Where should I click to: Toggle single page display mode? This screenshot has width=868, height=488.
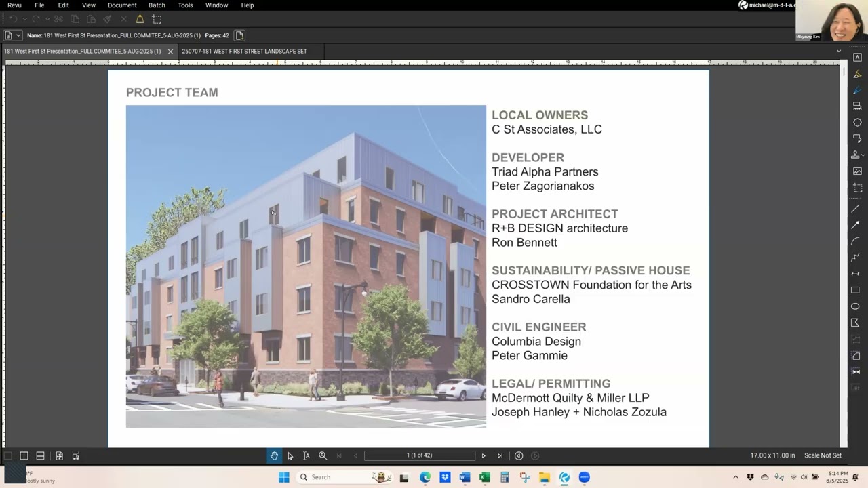7,455
